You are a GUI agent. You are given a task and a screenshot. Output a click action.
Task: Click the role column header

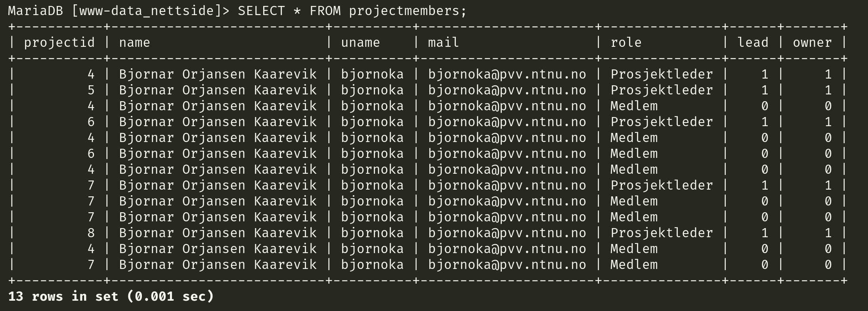click(626, 42)
